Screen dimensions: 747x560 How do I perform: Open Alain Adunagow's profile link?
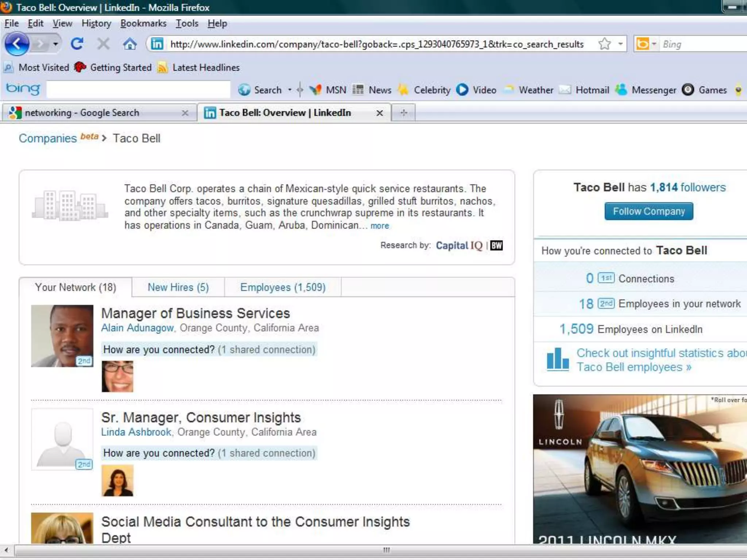coord(137,328)
